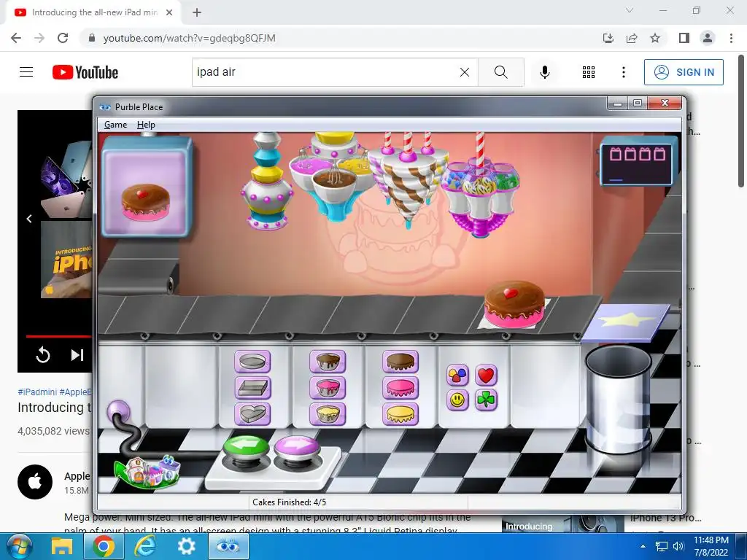Install app icon in address bar
The height and width of the screenshot is (560, 747).
point(608,38)
